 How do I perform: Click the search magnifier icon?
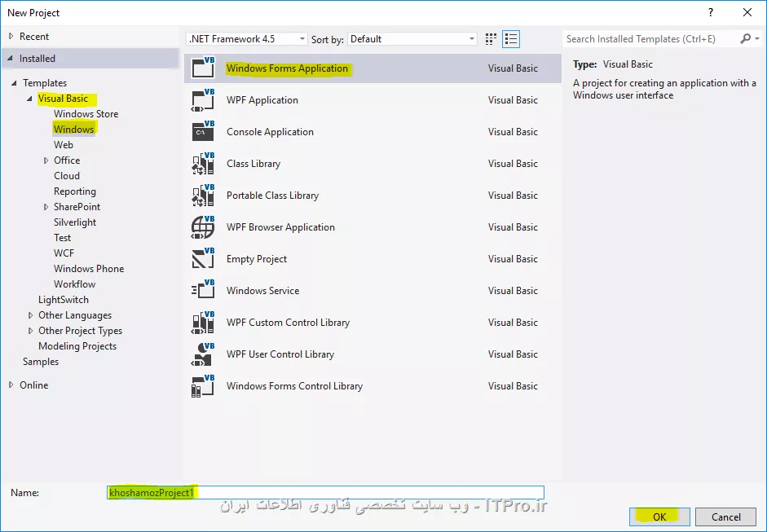click(x=745, y=38)
